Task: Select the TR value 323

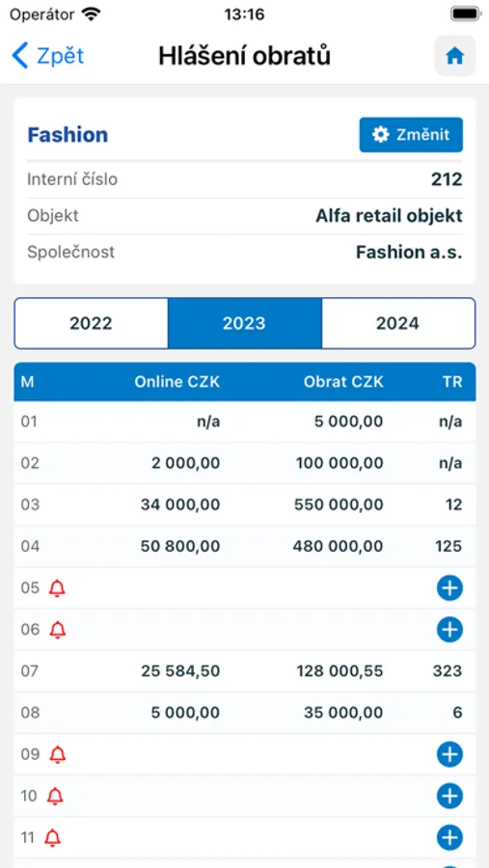Action: pos(448,671)
